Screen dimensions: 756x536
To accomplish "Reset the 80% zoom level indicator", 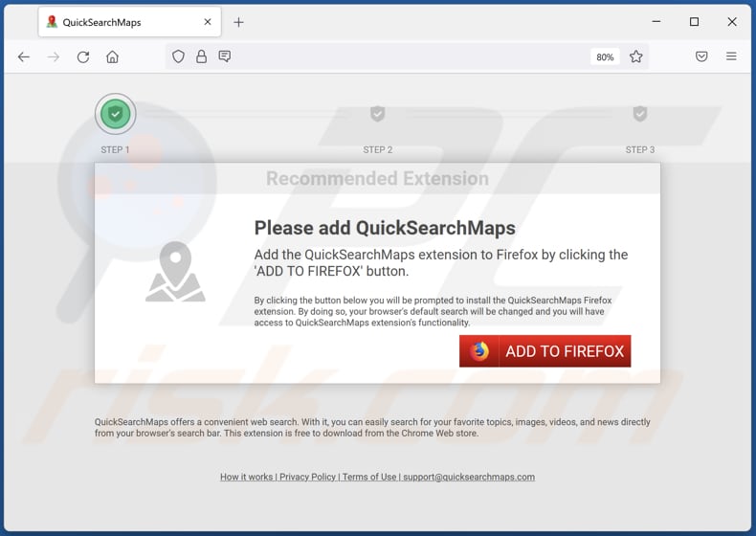I will [x=605, y=56].
